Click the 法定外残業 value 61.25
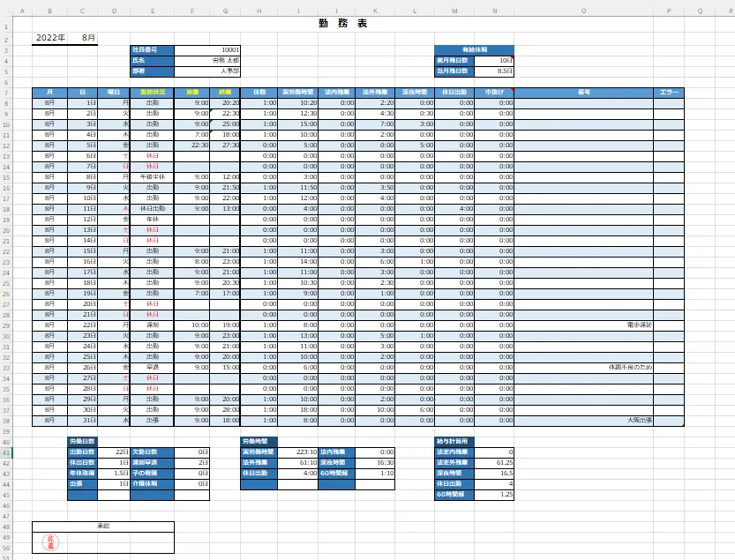Image resolution: width=735 pixels, height=560 pixels. pos(493,462)
